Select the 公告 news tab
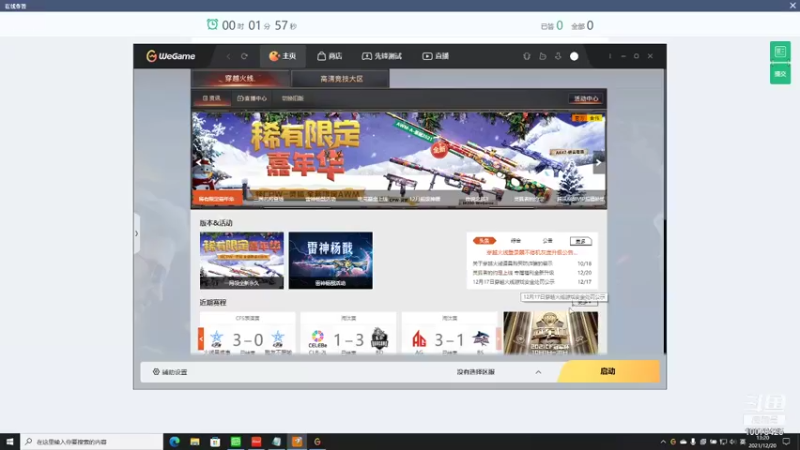The image size is (800, 450). pos(547,241)
